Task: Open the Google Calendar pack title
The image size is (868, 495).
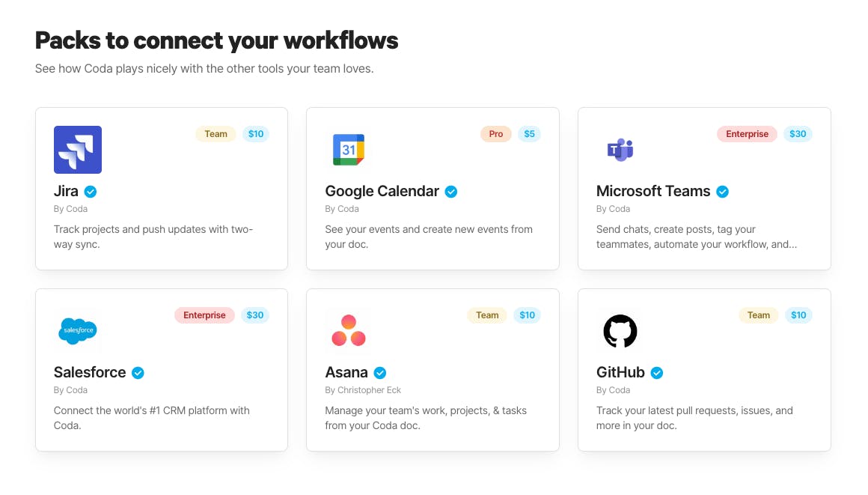Action: coord(382,191)
